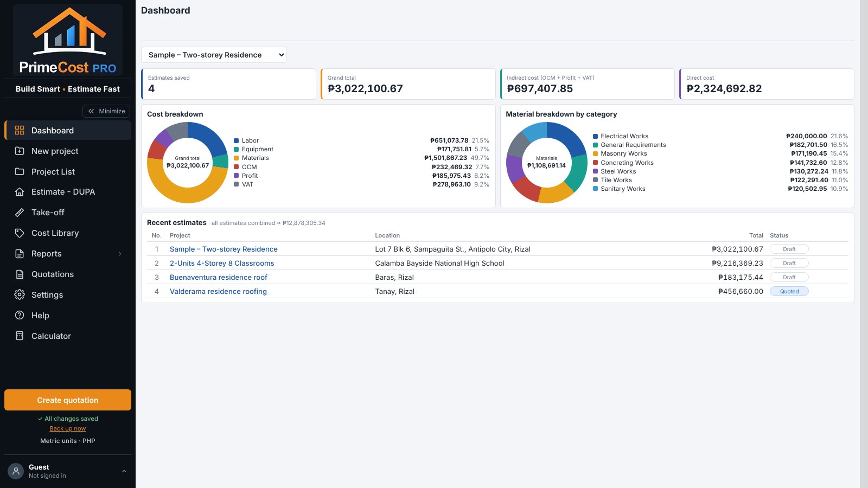This screenshot has width=868, height=488.
Task: Click the blue Labor legend swatch
Action: click(236, 140)
